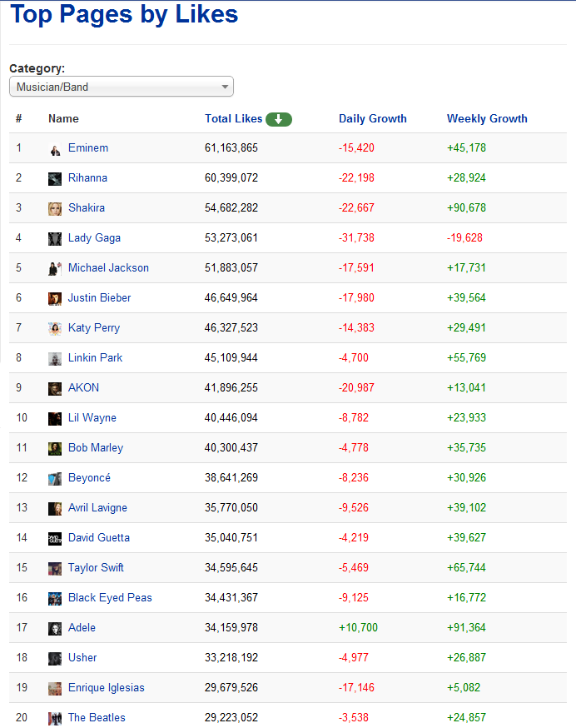
Task: Select Shakira's weekly growth +90,678
Action: pos(466,208)
